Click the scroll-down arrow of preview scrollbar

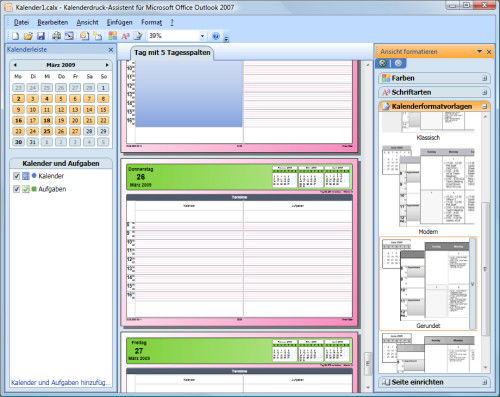point(368,388)
